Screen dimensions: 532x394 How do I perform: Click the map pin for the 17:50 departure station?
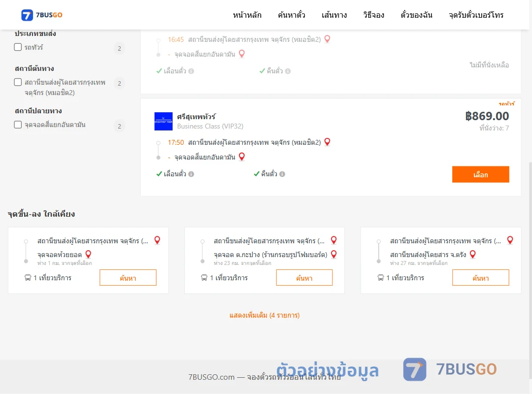(328, 142)
